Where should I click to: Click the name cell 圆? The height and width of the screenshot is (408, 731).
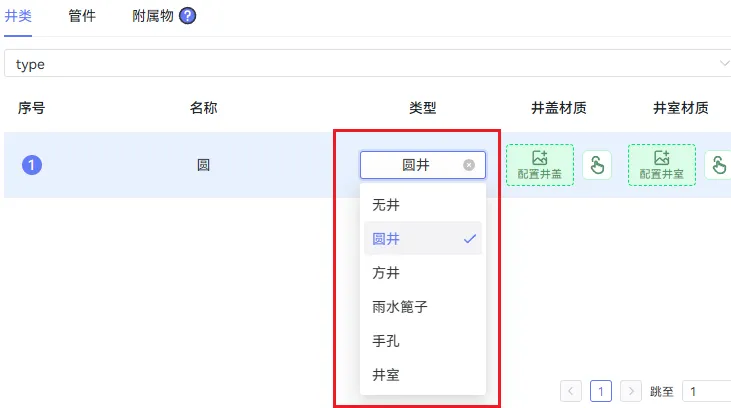click(x=203, y=165)
